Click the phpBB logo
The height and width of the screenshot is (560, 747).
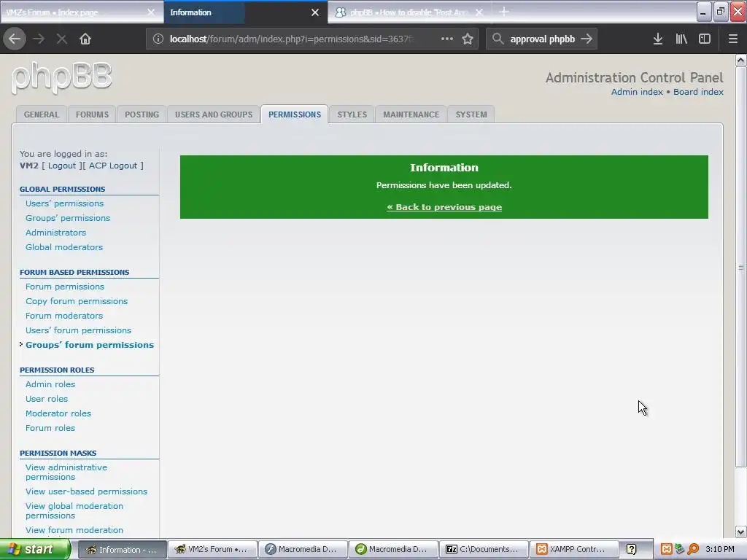click(x=62, y=77)
